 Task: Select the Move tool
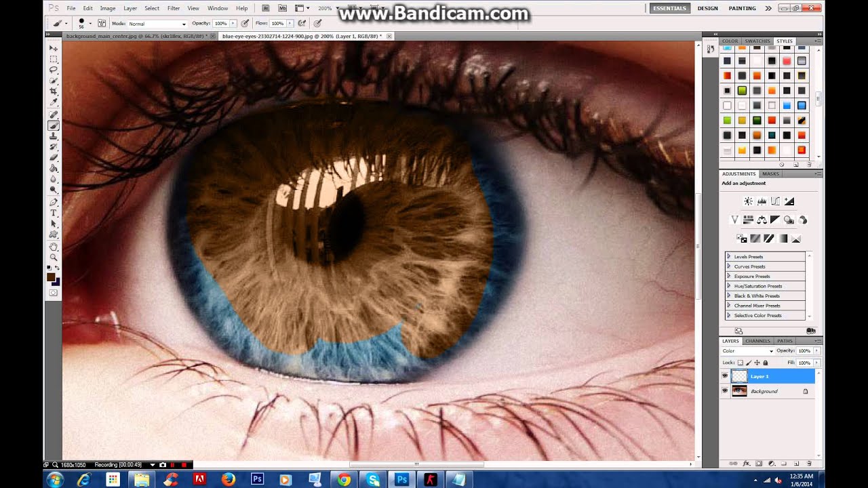point(54,48)
